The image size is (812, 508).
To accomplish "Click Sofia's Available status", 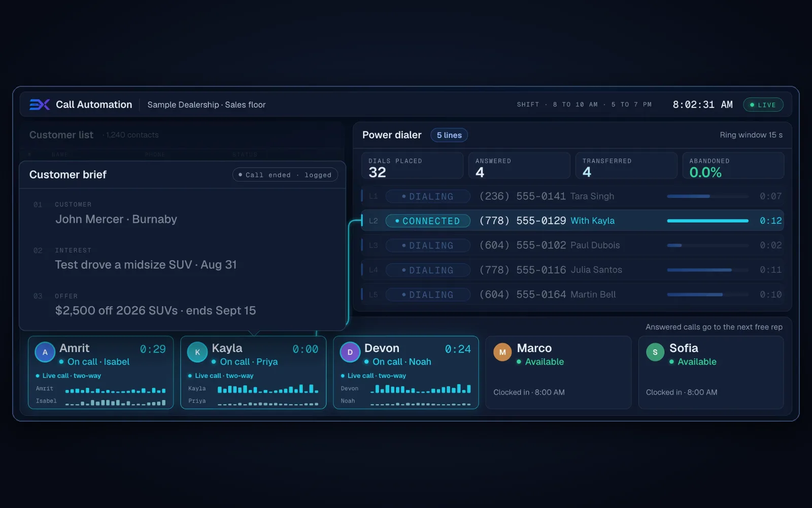I will [693, 362].
